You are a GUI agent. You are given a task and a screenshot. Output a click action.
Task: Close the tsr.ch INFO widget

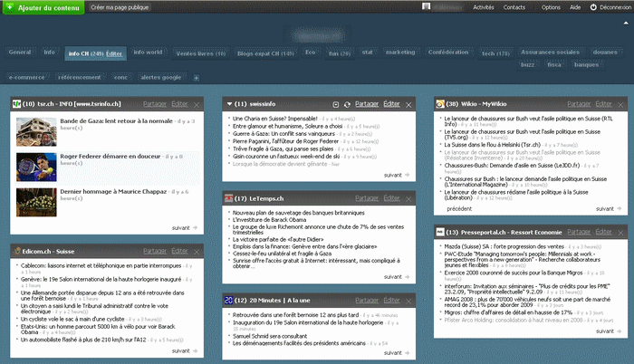point(197,105)
